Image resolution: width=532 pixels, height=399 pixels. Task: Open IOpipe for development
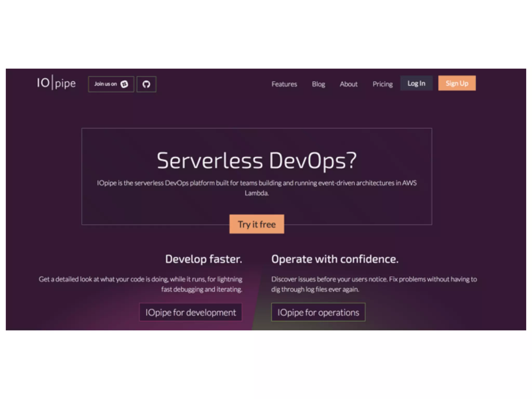[191, 312]
